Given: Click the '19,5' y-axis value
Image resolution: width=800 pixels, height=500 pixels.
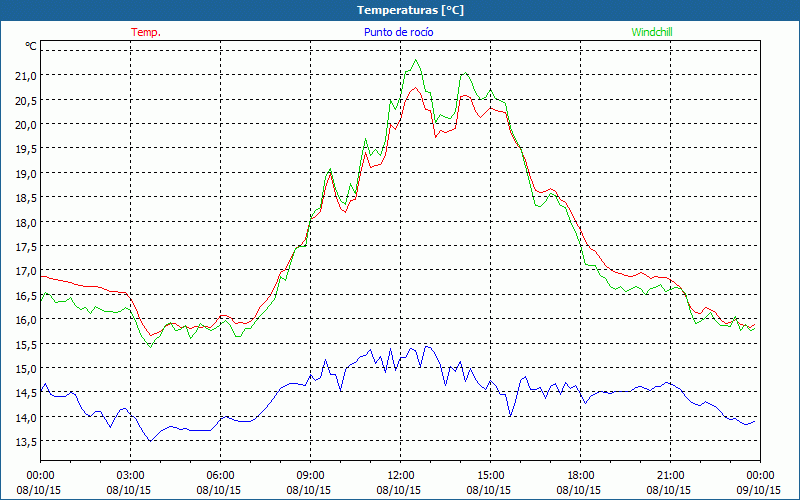Looking at the screenshot, I should pyautogui.click(x=27, y=149).
